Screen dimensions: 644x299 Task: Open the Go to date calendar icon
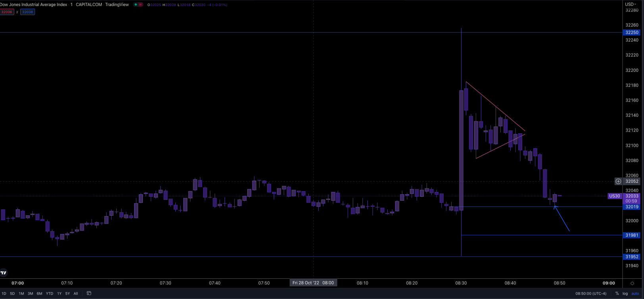pos(89,293)
